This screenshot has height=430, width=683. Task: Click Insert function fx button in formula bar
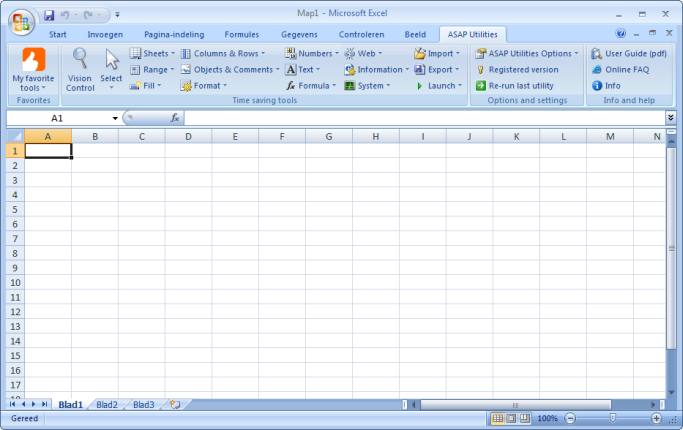[175, 118]
